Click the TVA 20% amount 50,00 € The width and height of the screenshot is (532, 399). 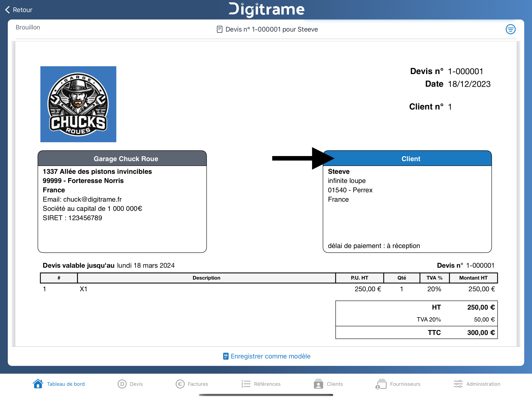click(484, 320)
